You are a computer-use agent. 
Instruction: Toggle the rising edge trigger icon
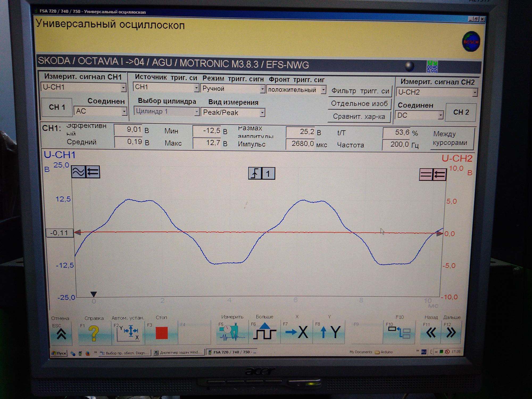[x=255, y=174]
